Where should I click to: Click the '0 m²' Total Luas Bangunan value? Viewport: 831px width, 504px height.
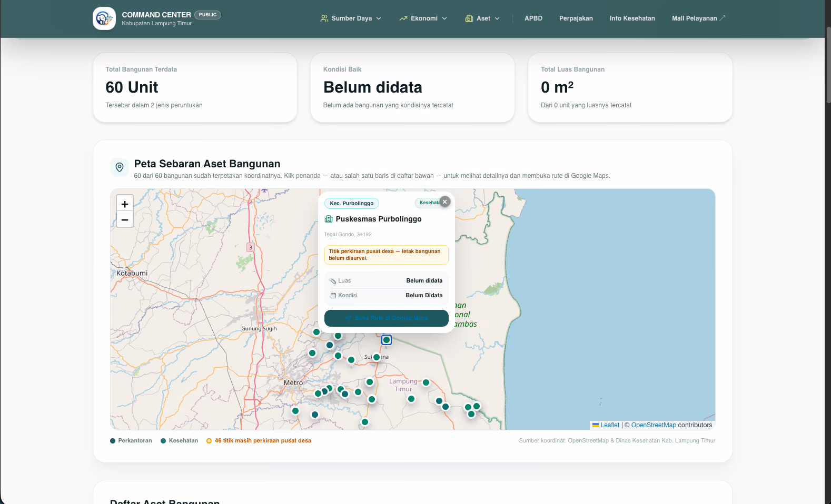pos(557,87)
